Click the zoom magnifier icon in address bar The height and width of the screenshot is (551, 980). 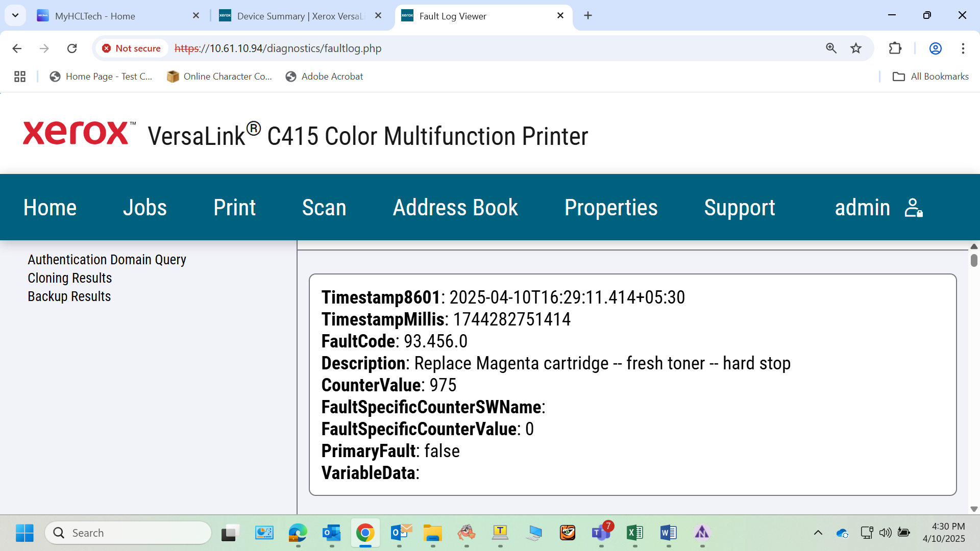pyautogui.click(x=831, y=48)
